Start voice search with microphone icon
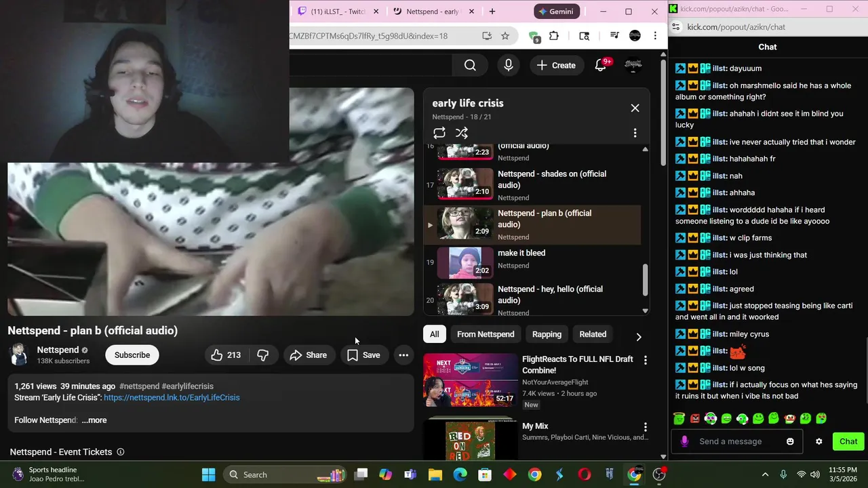The image size is (868, 488). 509,65
